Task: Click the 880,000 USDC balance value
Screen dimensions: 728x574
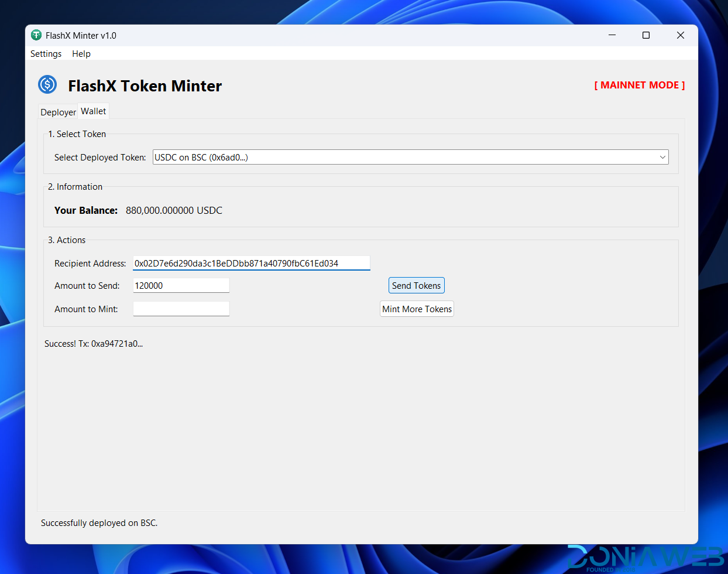Action: (x=174, y=211)
